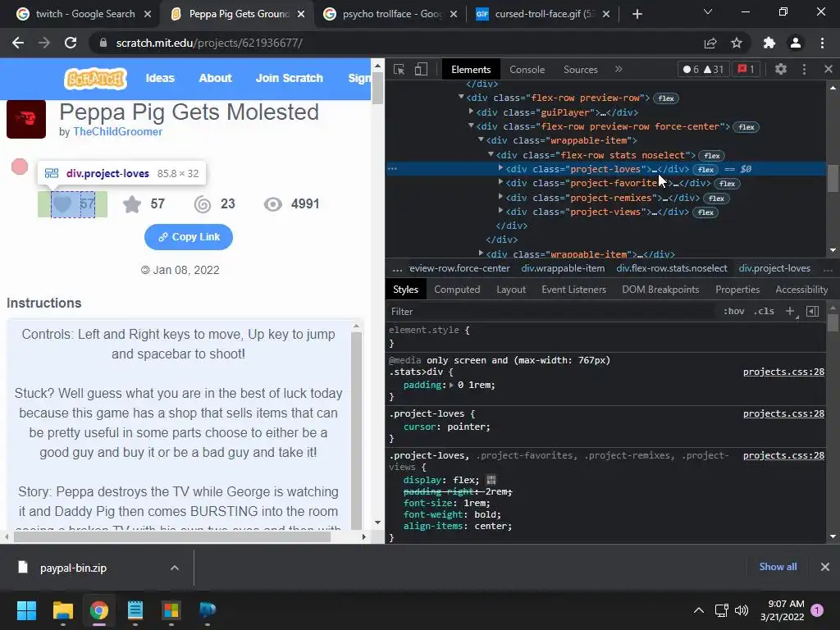Click Join Scratch
Screen dimensions: 840x630
[290, 78]
